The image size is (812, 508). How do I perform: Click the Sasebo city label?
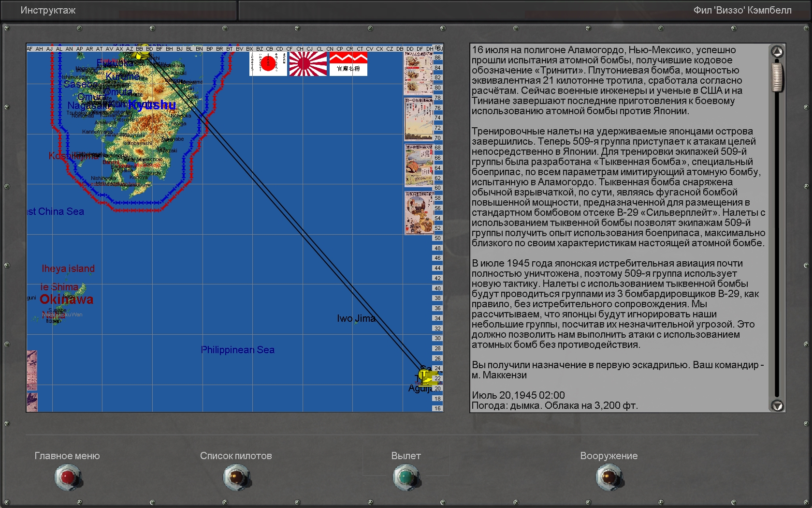[x=81, y=84]
